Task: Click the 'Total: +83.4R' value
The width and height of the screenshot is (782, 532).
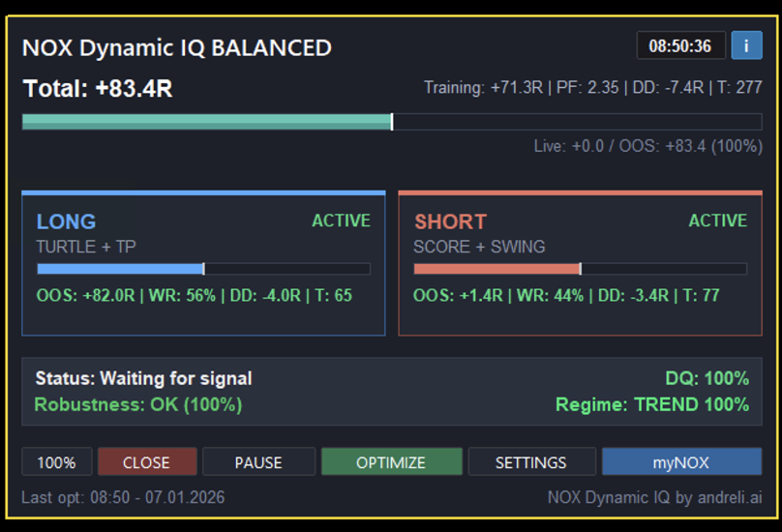Action: click(98, 89)
